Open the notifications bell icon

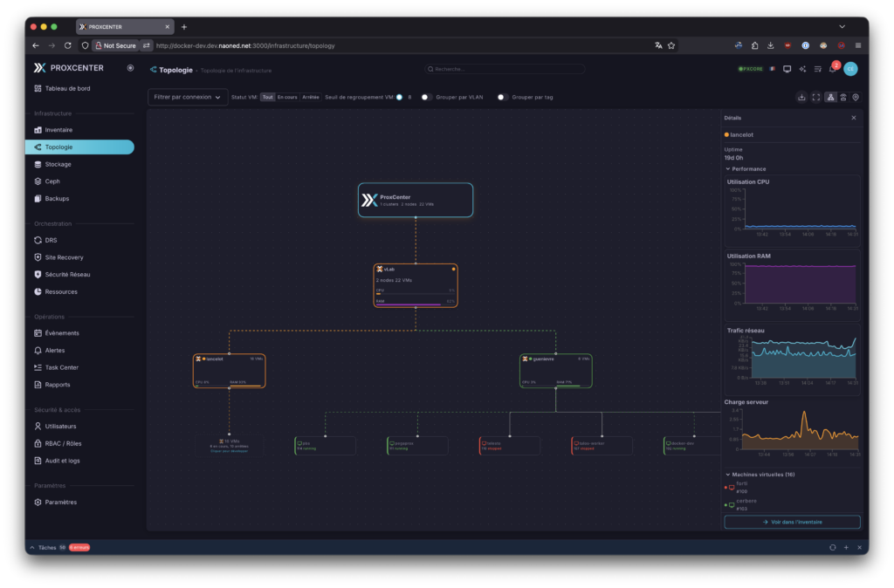[833, 69]
